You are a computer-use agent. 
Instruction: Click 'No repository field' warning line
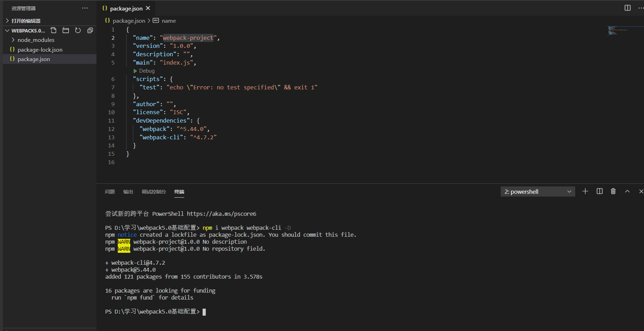[185, 249]
